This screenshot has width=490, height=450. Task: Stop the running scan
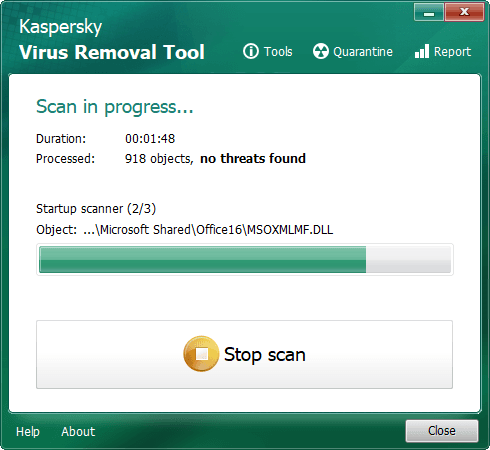click(x=244, y=354)
